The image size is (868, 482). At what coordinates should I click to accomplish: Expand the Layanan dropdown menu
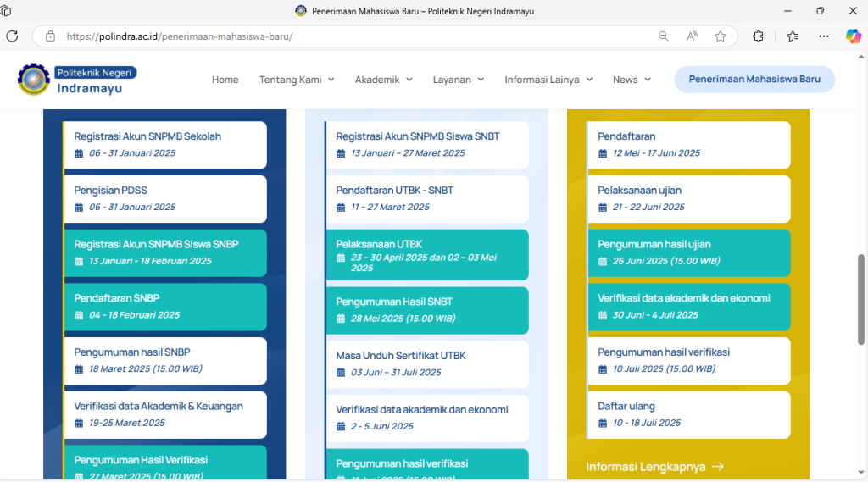(x=458, y=80)
